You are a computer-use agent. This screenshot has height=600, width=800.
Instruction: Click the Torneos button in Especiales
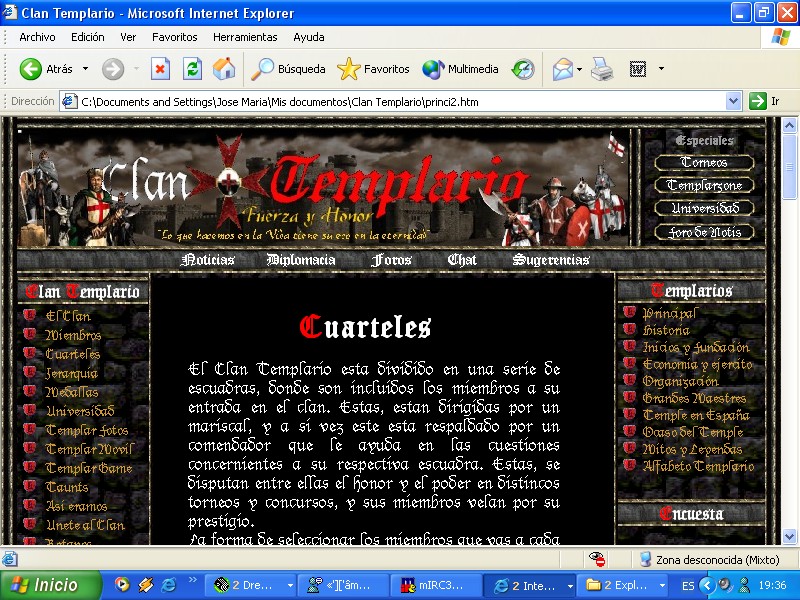(x=704, y=163)
